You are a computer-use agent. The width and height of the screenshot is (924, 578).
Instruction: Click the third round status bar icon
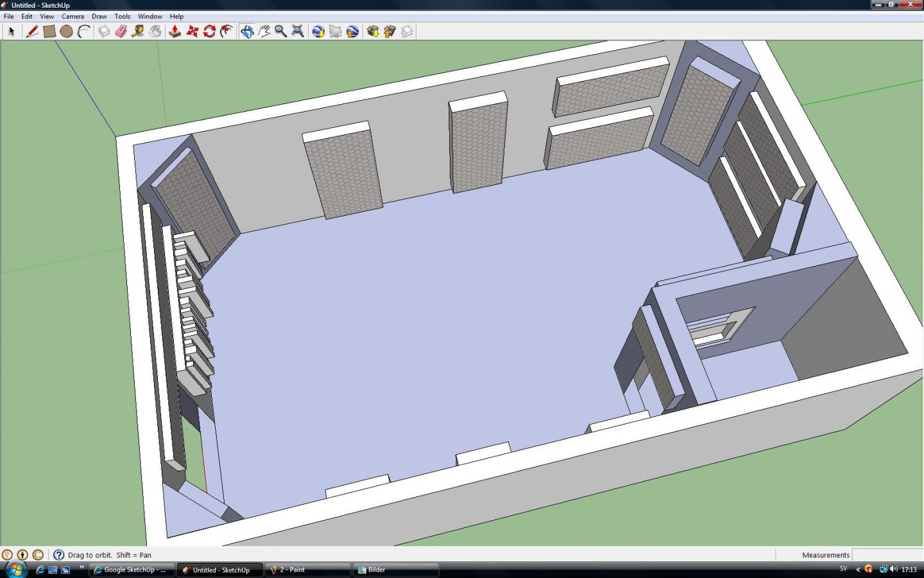[x=38, y=555]
